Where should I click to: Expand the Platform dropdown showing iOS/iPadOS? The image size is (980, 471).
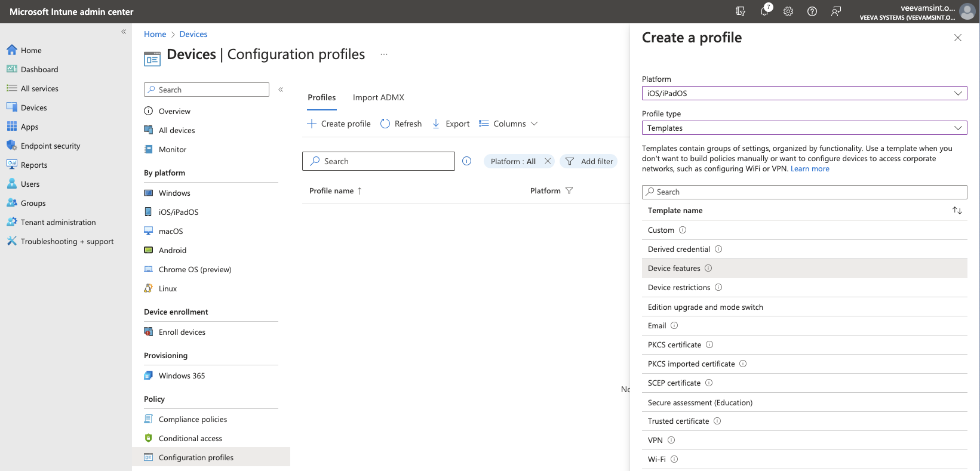click(x=804, y=93)
